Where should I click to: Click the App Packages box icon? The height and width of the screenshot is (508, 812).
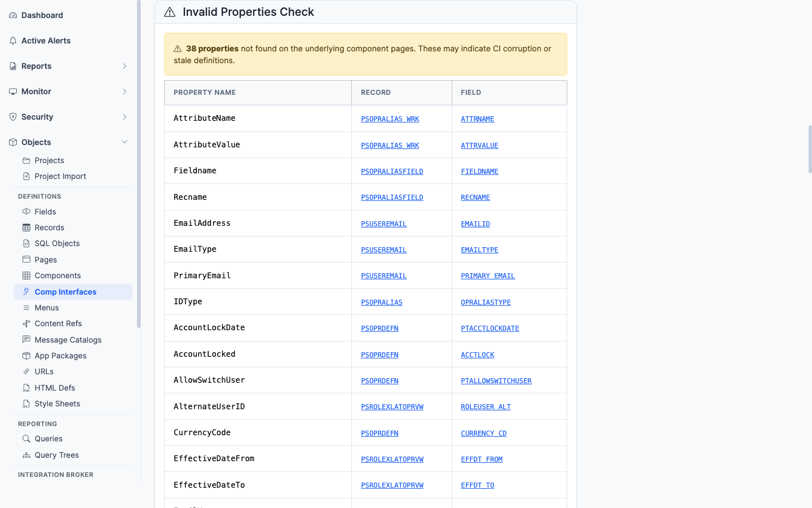click(x=27, y=356)
